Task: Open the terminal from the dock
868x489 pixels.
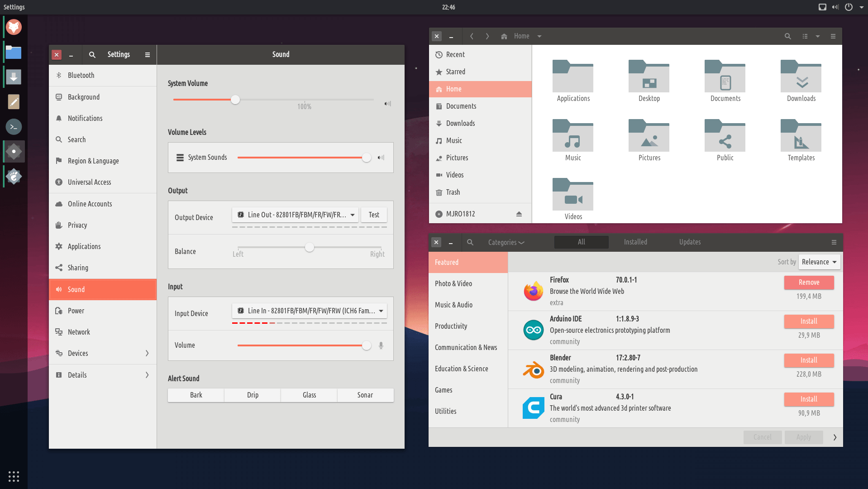Action: tap(14, 127)
